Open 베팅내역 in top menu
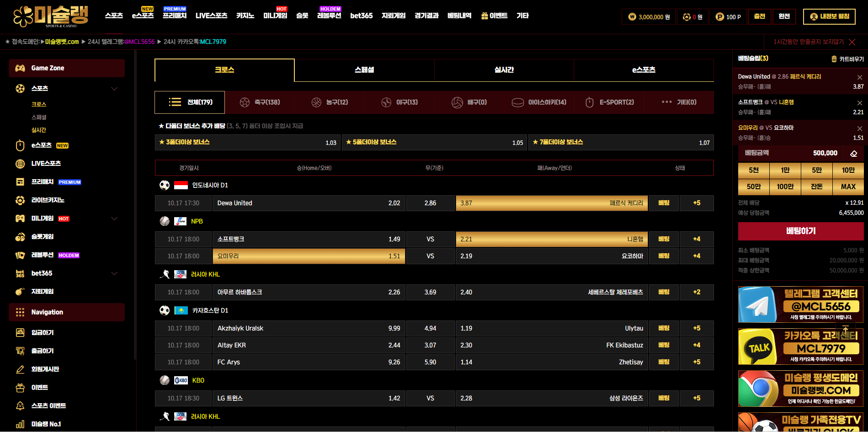868x432 pixels. [x=459, y=16]
